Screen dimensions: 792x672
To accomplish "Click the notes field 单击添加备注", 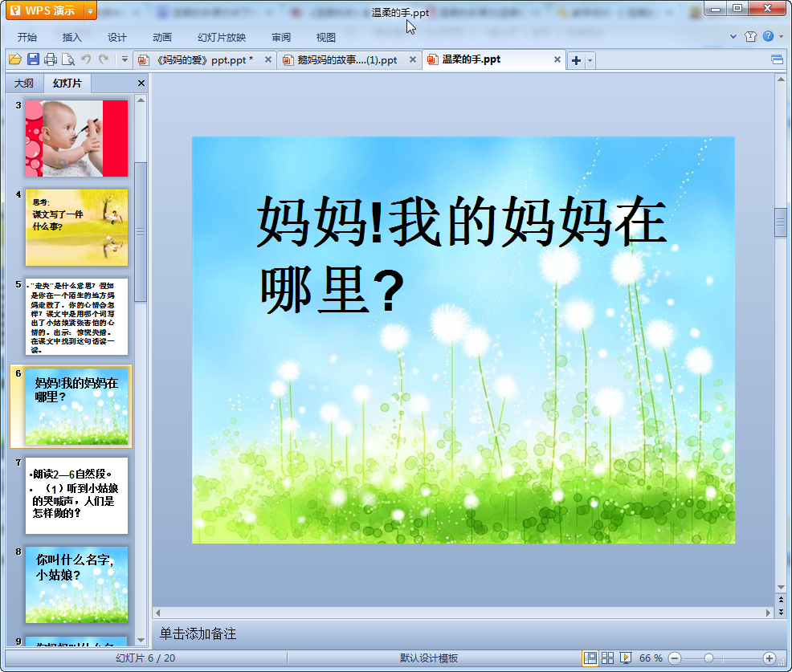I will point(198,633).
